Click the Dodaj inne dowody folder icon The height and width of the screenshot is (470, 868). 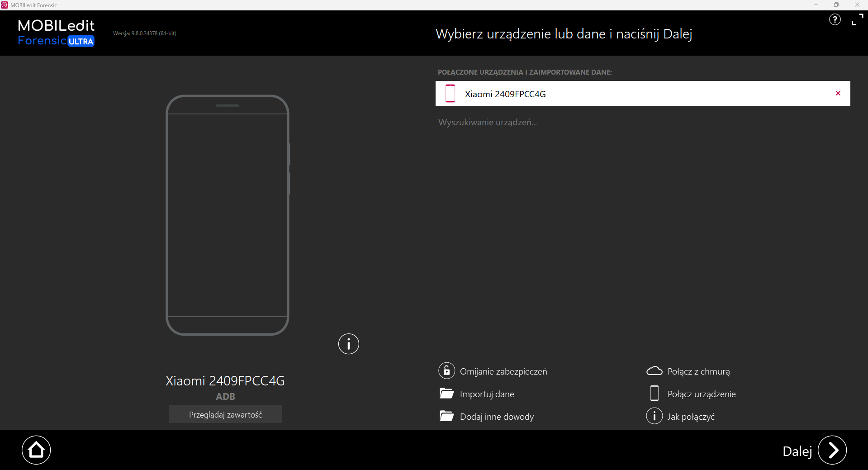(x=446, y=416)
